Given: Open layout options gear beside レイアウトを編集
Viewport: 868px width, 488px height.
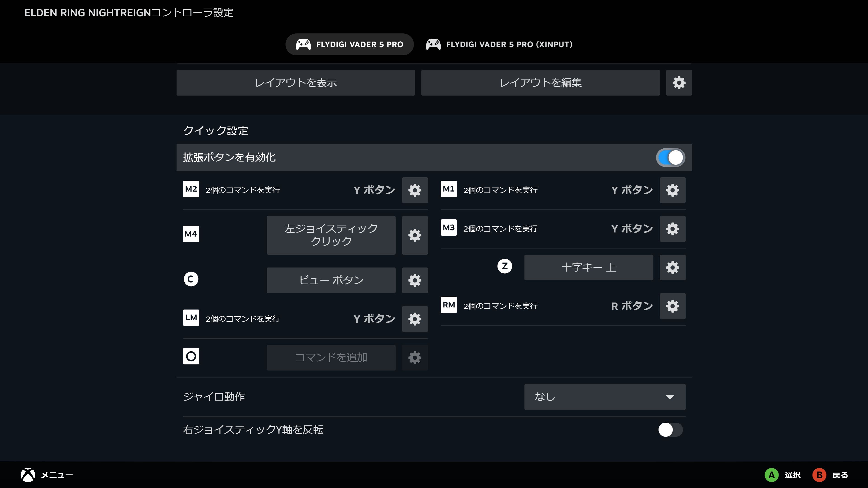Looking at the screenshot, I should pos(679,82).
